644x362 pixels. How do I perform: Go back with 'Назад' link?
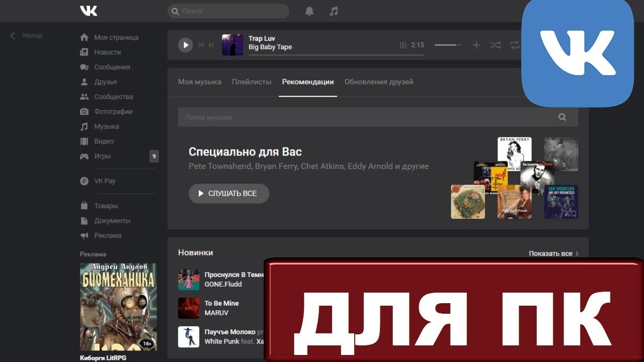(27, 36)
